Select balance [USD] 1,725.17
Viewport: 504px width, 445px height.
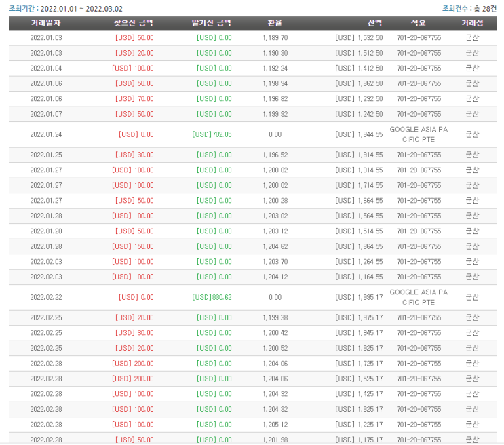tap(359, 364)
